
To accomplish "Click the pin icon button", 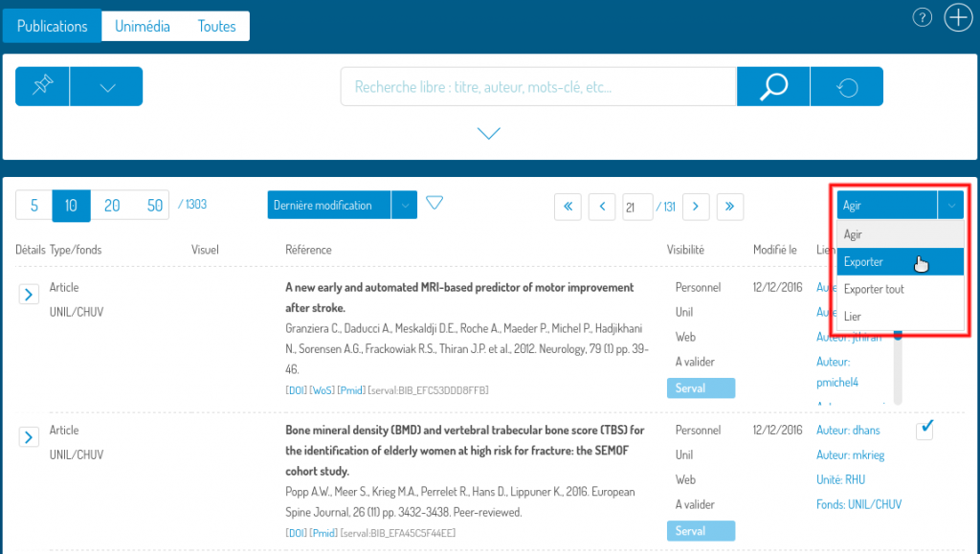I will pos(42,86).
